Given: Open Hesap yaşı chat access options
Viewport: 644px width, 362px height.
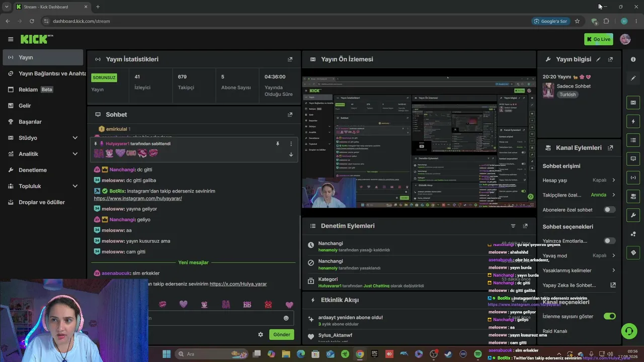Looking at the screenshot, I should pos(579,180).
